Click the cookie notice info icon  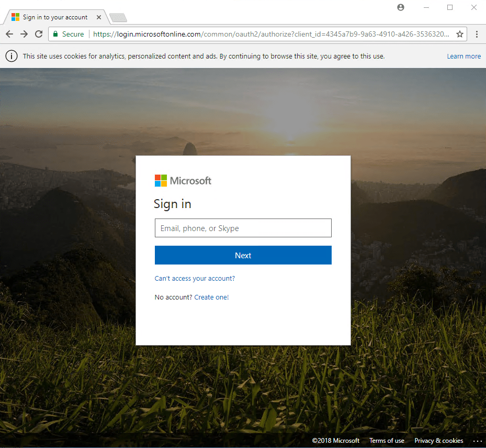(x=12, y=56)
